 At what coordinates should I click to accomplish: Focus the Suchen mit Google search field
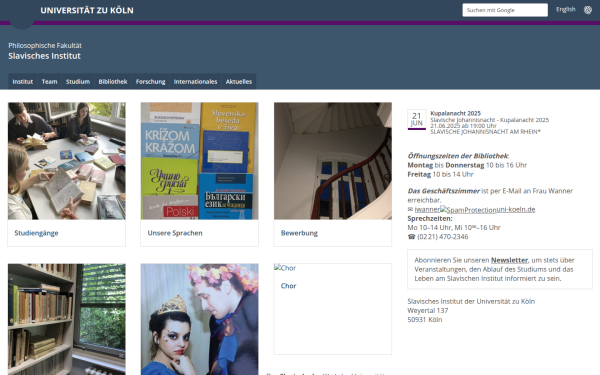point(505,10)
